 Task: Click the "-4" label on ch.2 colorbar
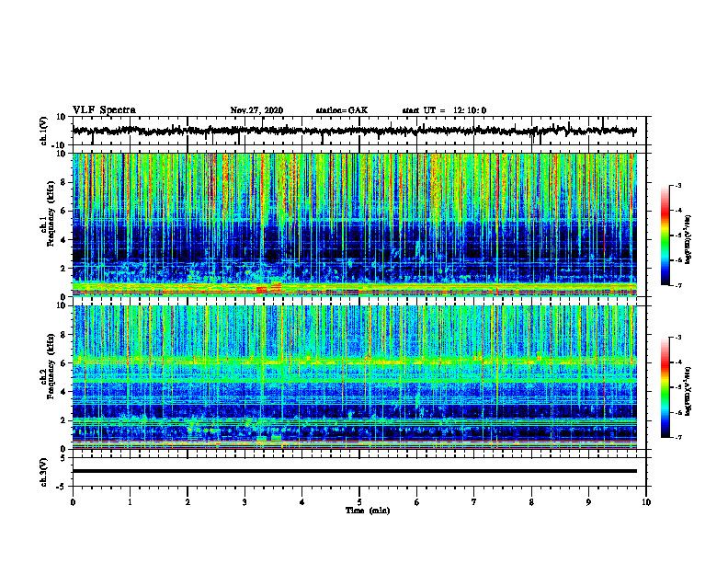coord(677,362)
